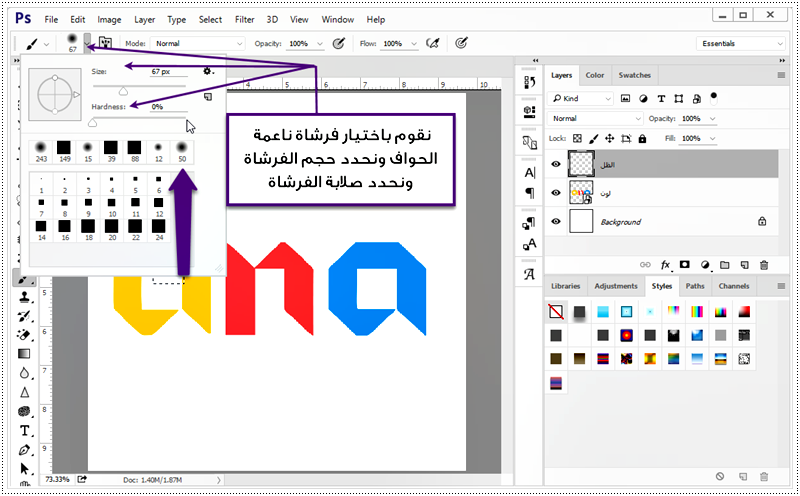This screenshot has height=496, width=800.
Task: Open the Window menu
Action: (x=337, y=19)
